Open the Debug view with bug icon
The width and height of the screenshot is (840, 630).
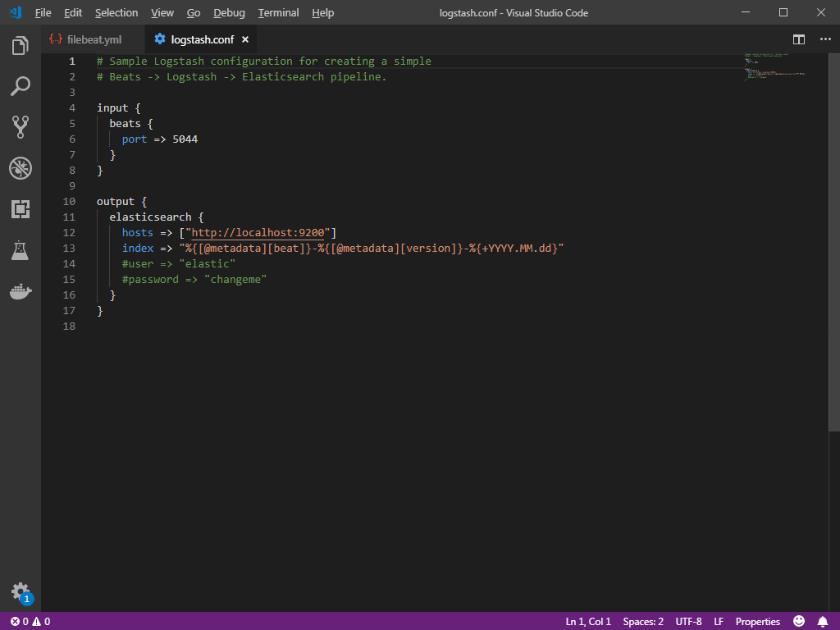point(21,168)
